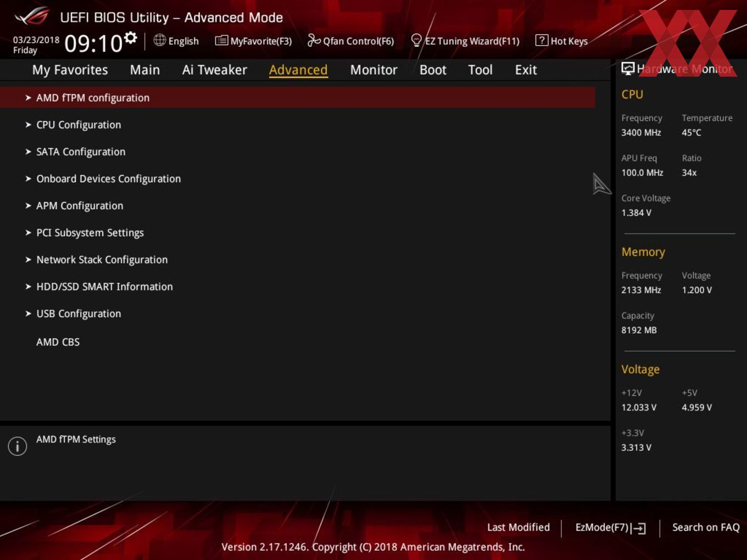Image resolution: width=747 pixels, height=560 pixels.
Task: Click Core Voltage value 1.384 V
Action: pos(636,212)
